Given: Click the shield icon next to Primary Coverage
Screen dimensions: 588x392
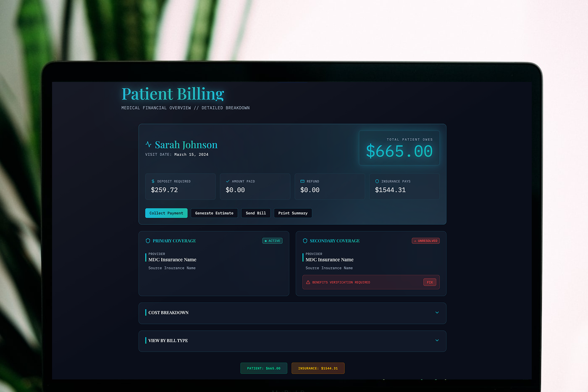Looking at the screenshot, I should click(148, 241).
